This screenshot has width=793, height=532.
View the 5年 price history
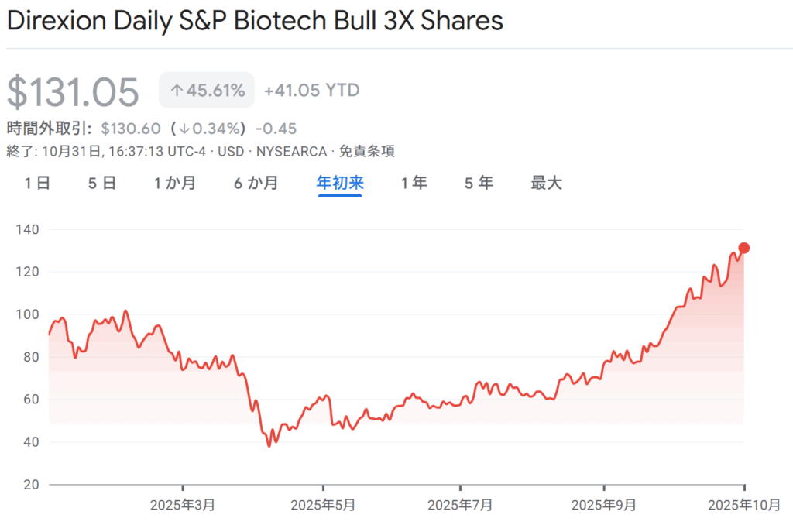479,184
